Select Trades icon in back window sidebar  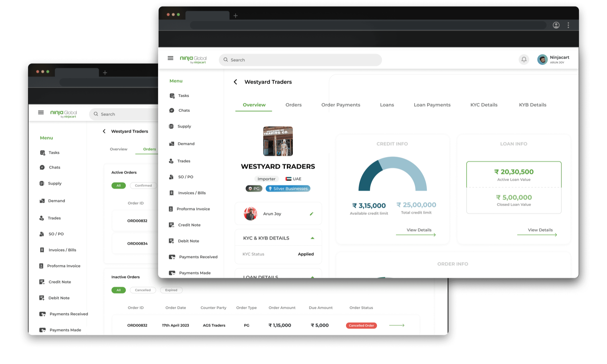pos(42,218)
